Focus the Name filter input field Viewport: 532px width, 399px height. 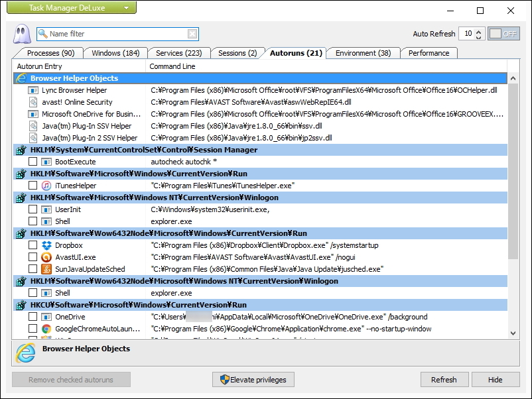click(117, 34)
